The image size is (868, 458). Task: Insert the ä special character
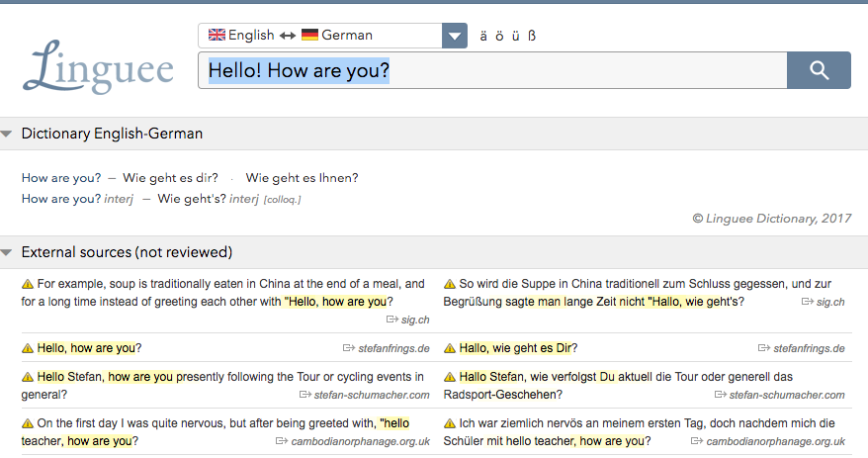pyautogui.click(x=483, y=36)
